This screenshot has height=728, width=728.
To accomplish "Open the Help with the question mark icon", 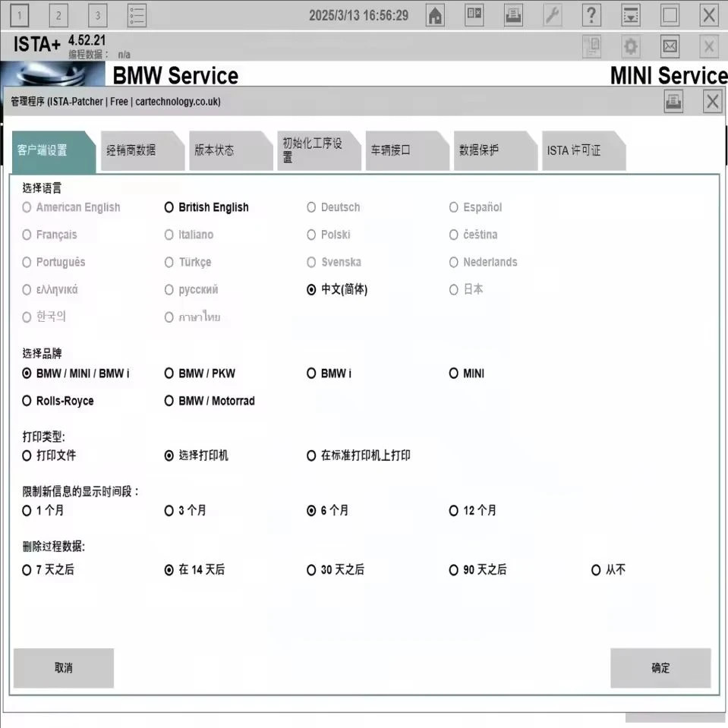I will [591, 14].
